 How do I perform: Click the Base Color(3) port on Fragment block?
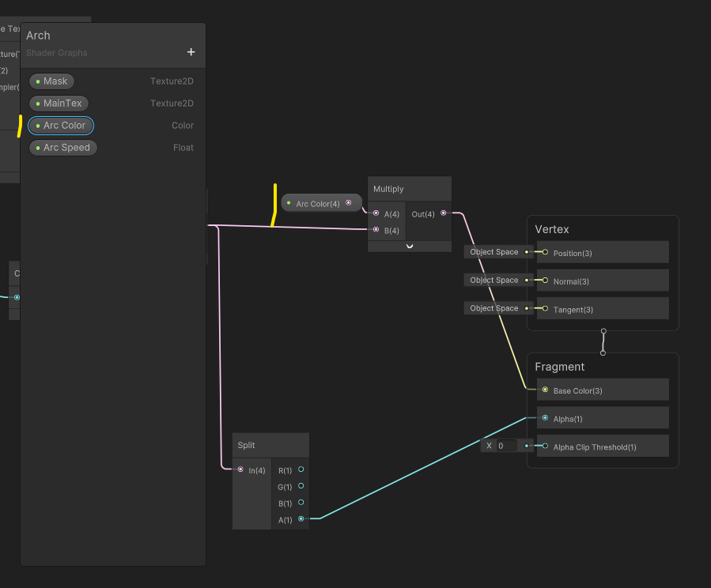[544, 390]
